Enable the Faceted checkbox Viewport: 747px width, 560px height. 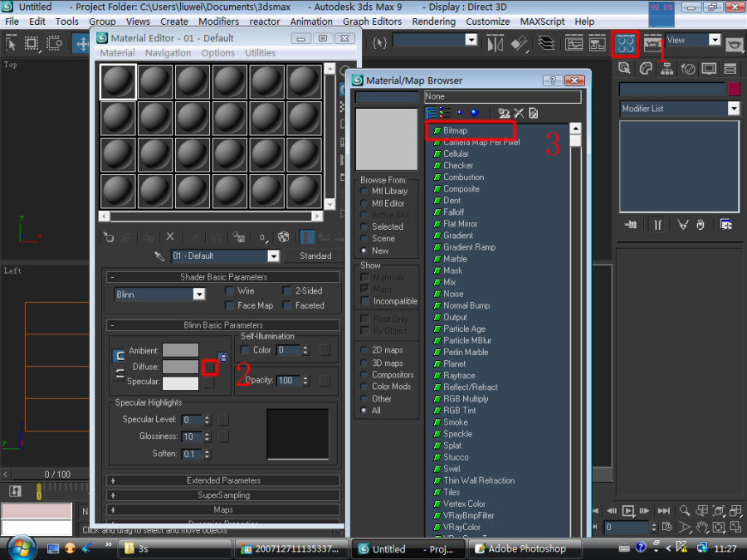click(287, 305)
